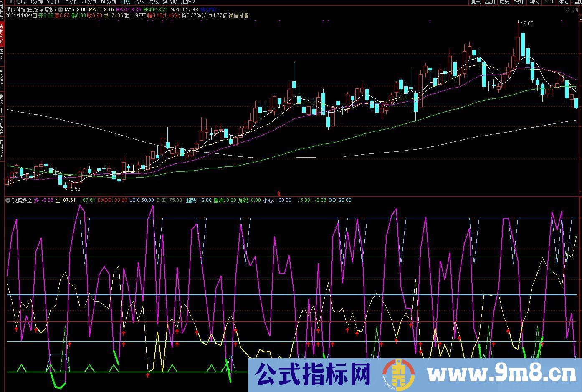Viewport: 582px width, 392px height.
Task: Collapse the 顶底多空 indicator panel arrow
Action: 8,200
